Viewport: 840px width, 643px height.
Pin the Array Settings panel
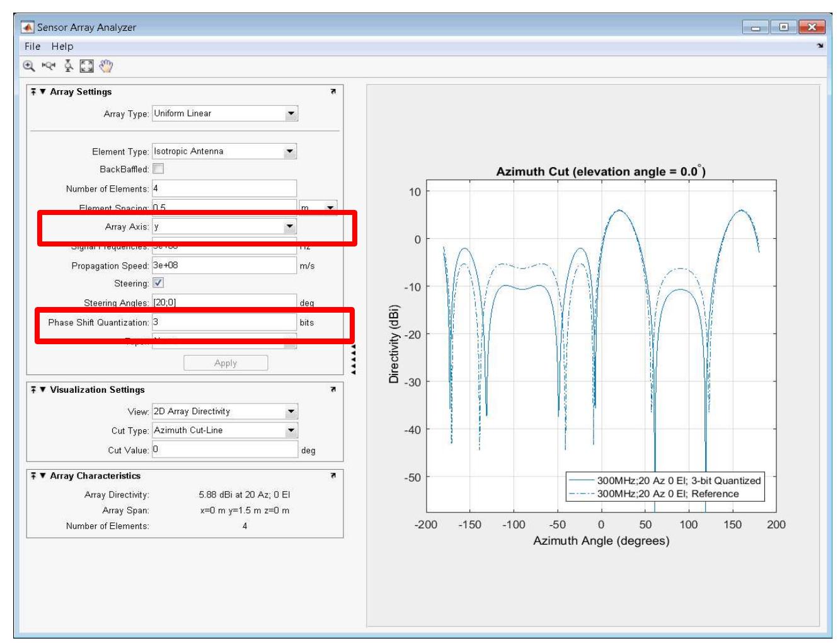[34, 91]
